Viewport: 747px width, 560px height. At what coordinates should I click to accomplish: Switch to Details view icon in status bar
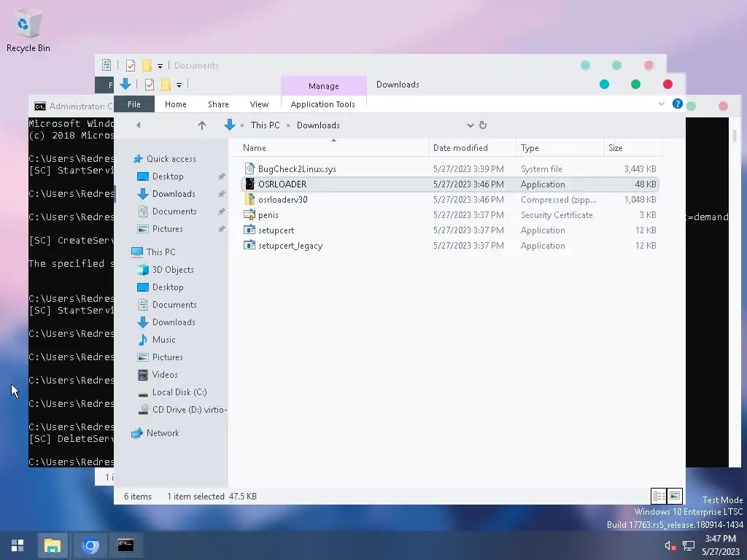(659, 496)
